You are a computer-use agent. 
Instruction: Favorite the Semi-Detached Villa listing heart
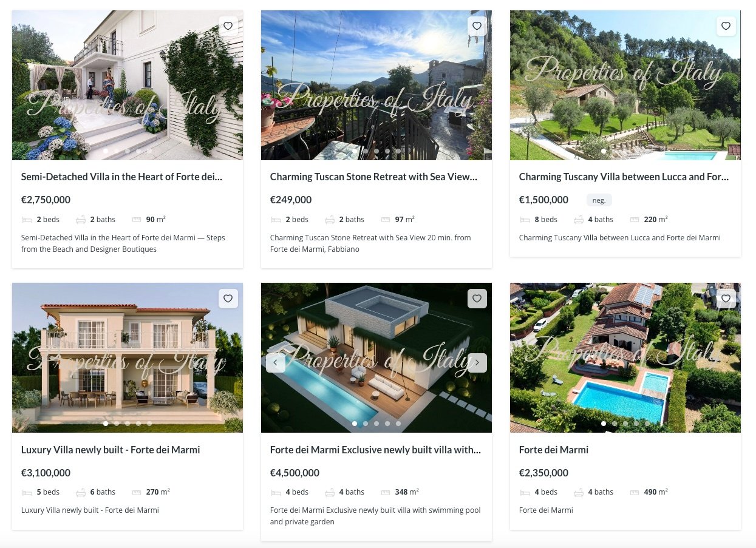tap(228, 26)
